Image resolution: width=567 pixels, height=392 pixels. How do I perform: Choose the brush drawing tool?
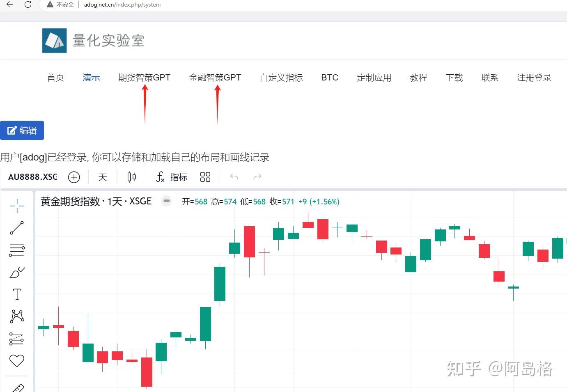(17, 272)
